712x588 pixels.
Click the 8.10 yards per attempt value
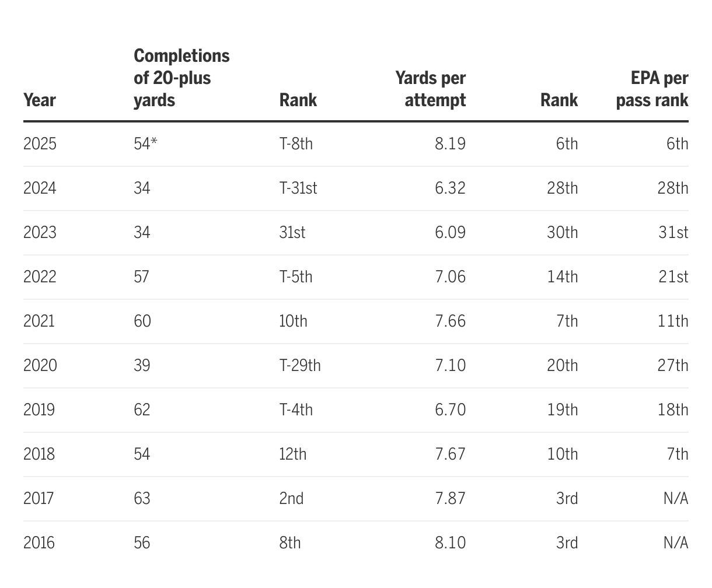pyautogui.click(x=450, y=542)
